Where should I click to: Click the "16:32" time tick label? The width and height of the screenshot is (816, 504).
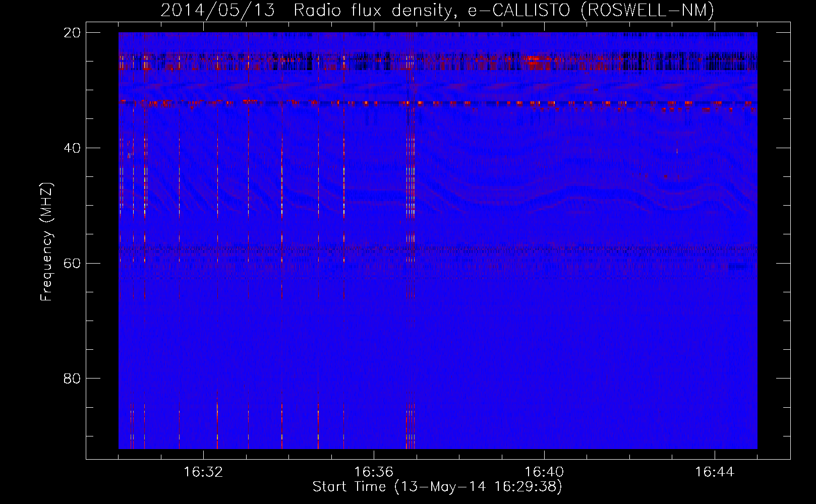(x=203, y=472)
